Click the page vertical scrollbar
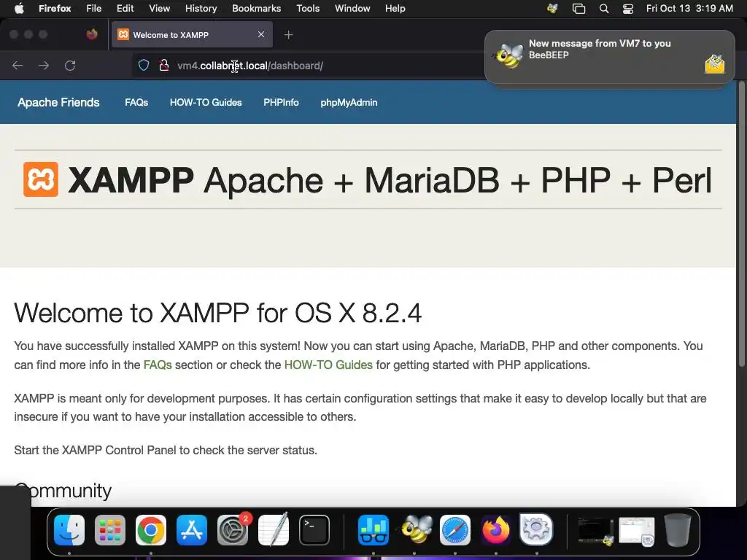The image size is (747, 560). [x=741, y=224]
